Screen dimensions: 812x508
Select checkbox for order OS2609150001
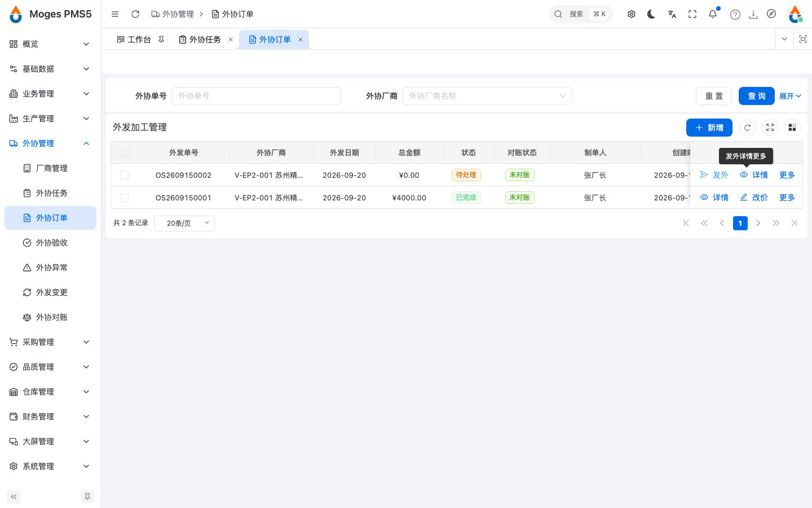tap(125, 198)
